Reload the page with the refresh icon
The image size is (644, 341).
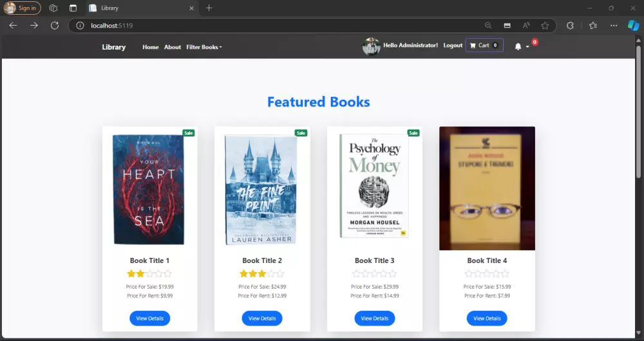click(x=55, y=26)
